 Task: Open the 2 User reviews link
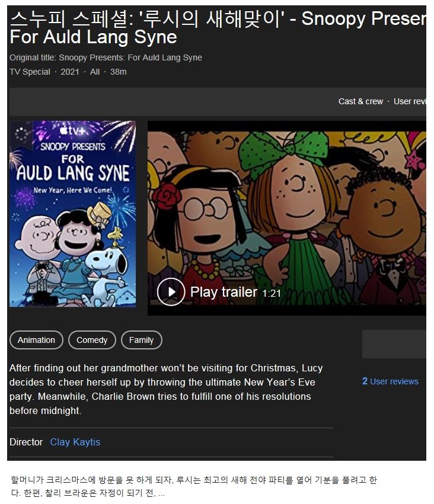click(x=390, y=381)
